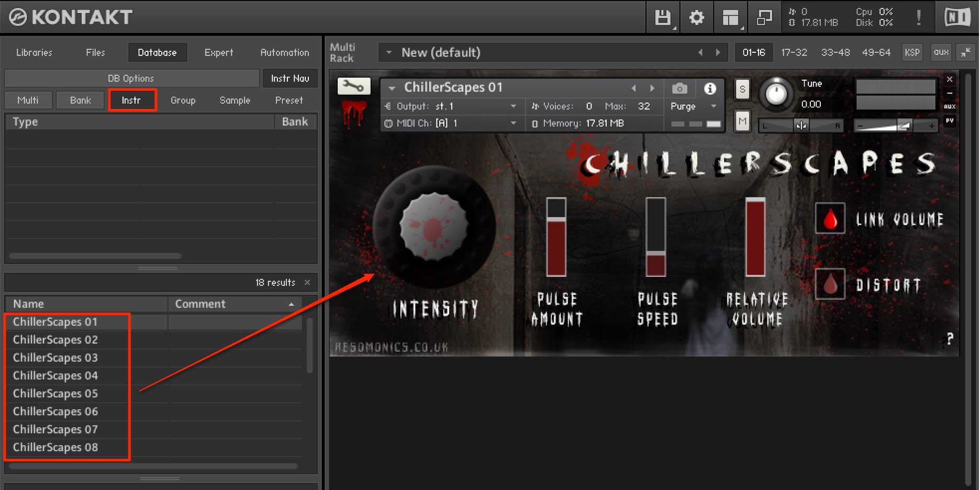The height and width of the screenshot is (490, 980).
Task: Toggle the Mute M button
Action: (742, 121)
